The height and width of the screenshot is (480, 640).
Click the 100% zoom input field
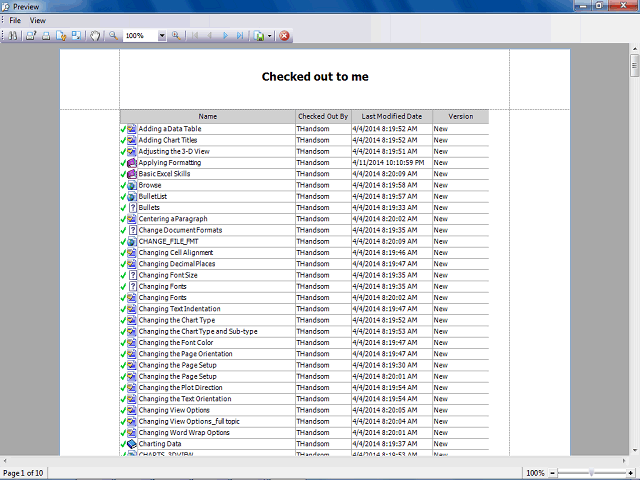140,36
